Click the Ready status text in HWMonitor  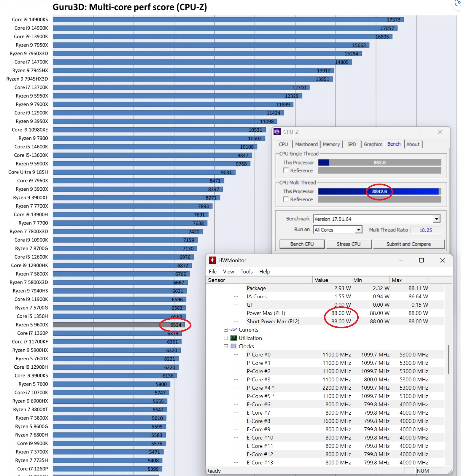214,471
